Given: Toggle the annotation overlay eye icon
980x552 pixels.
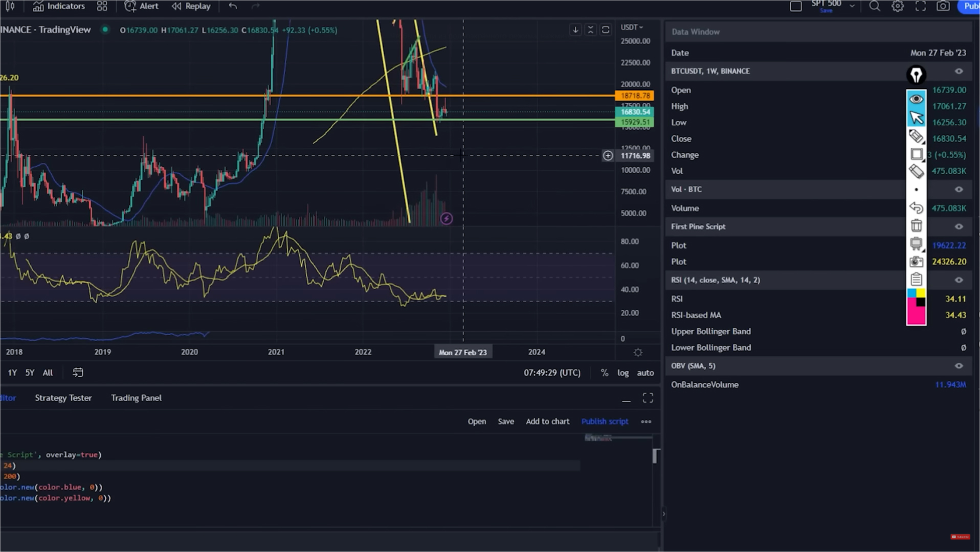Looking at the screenshot, I should tap(916, 99).
